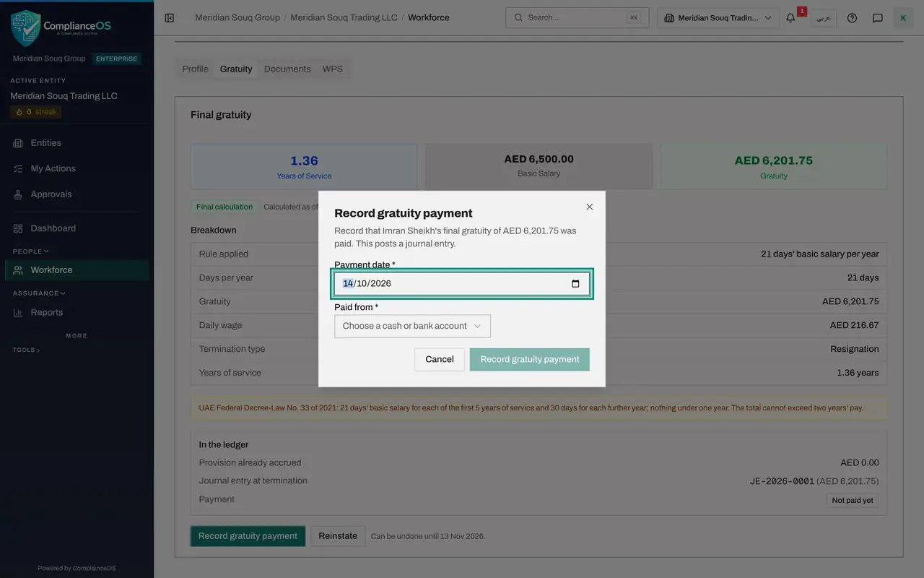Cancel the gratuity payment dialog

click(440, 360)
